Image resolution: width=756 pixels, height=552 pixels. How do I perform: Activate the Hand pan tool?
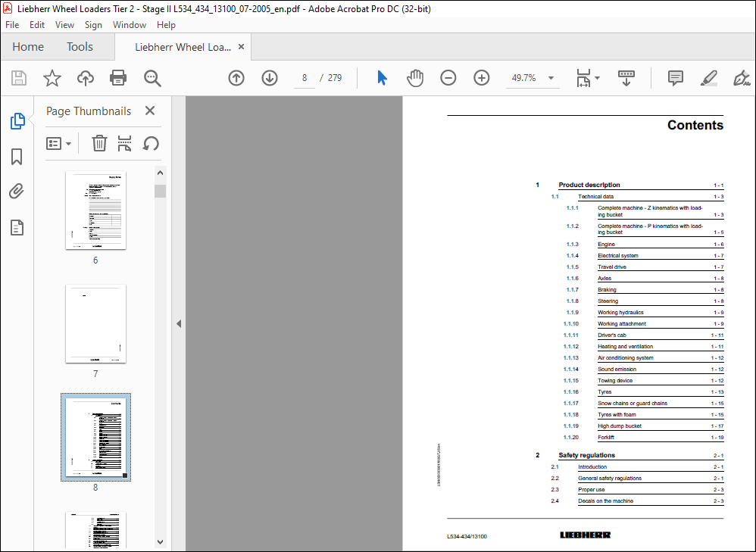point(414,78)
